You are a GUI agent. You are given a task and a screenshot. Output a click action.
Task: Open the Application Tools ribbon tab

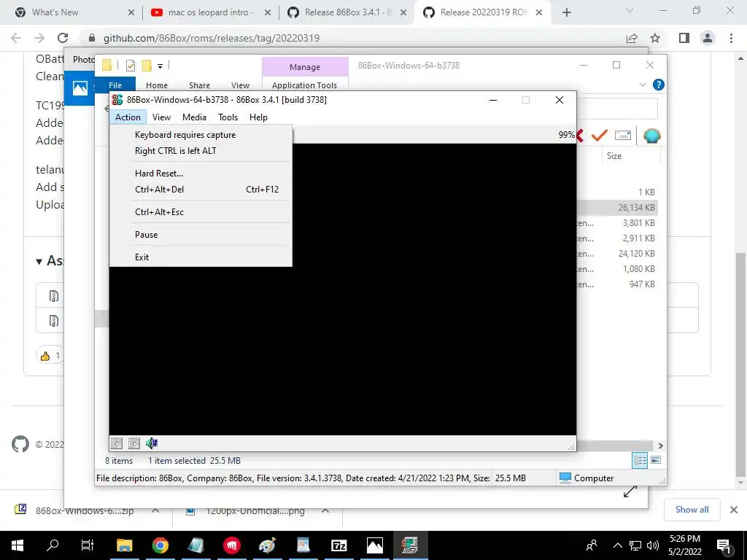click(304, 85)
